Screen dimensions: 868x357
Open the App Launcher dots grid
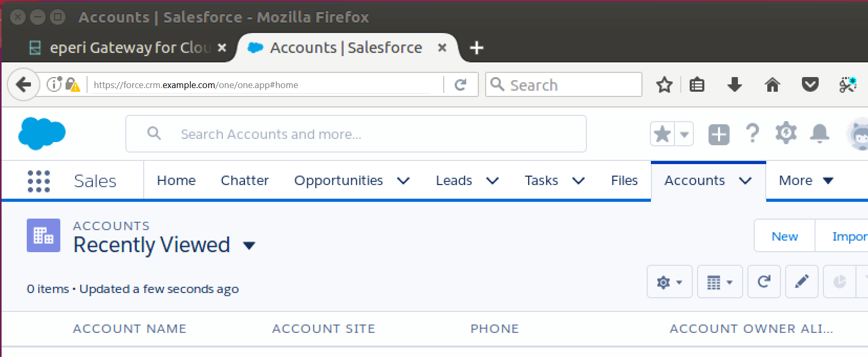point(39,181)
